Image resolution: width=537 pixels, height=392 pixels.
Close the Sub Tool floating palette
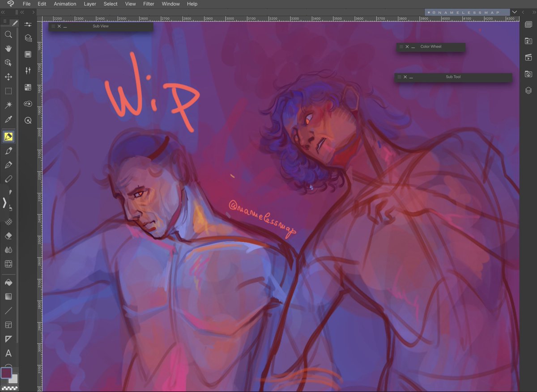click(405, 77)
